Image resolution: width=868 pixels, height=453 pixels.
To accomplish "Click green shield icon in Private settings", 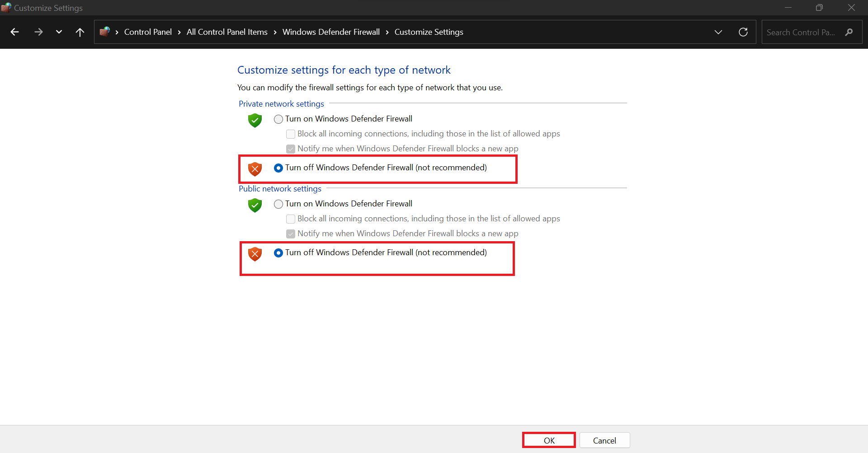I will (x=255, y=120).
